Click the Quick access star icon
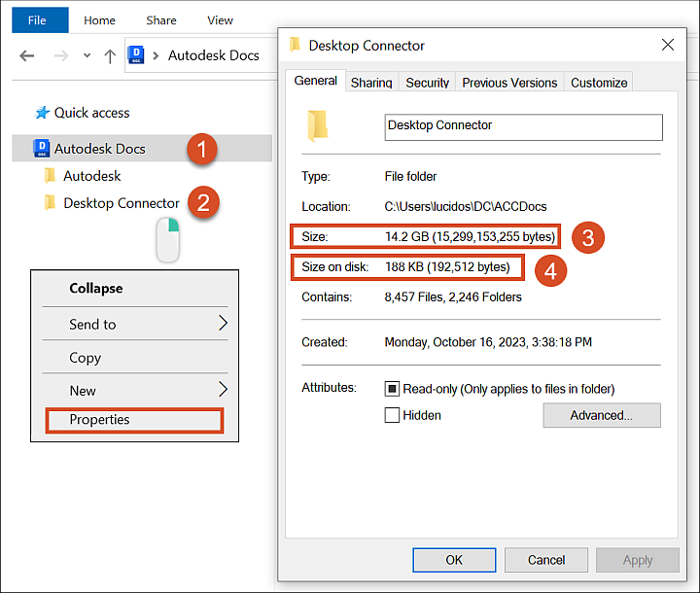700x593 pixels. tap(43, 113)
